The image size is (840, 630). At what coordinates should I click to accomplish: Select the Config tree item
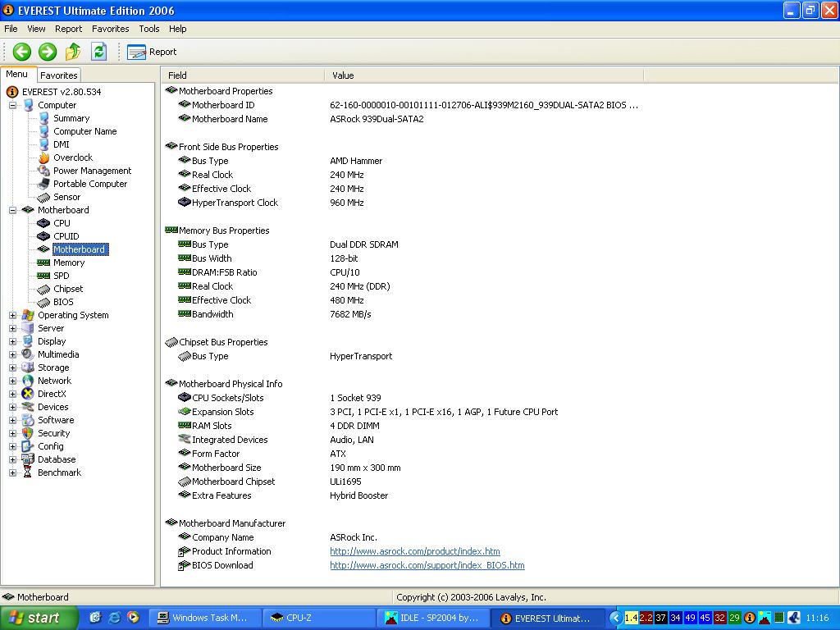pos(50,446)
